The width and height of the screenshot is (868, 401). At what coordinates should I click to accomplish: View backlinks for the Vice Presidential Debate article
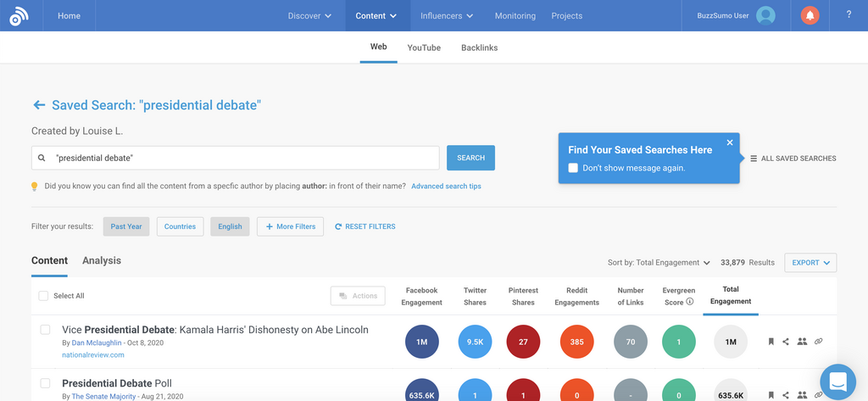(818, 342)
